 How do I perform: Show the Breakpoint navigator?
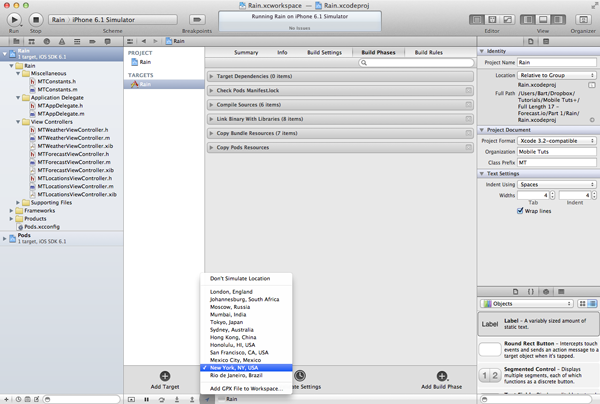click(92, 41)
